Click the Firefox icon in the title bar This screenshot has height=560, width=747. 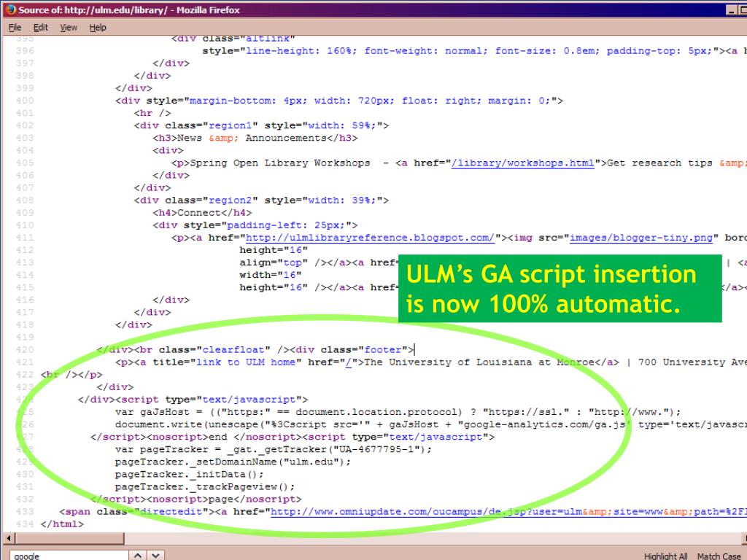click(10, 9)
